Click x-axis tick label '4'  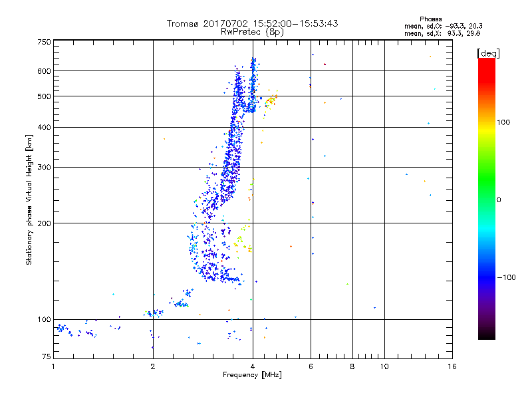(253, 366)
